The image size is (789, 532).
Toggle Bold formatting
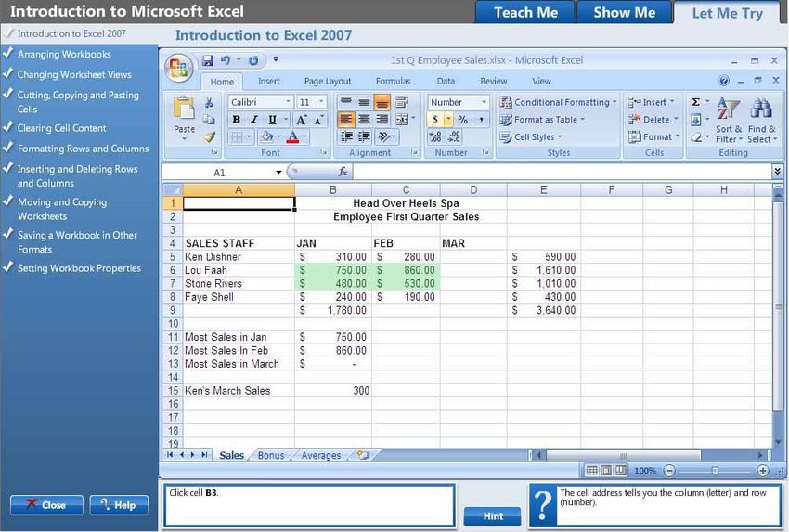pos(236,120)
